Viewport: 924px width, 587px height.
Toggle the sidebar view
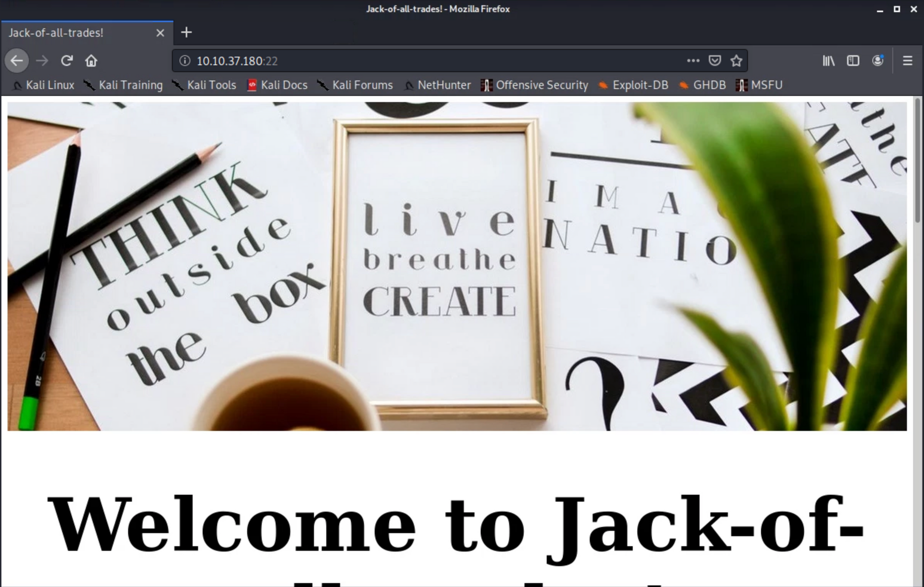(x=853, y=61)
